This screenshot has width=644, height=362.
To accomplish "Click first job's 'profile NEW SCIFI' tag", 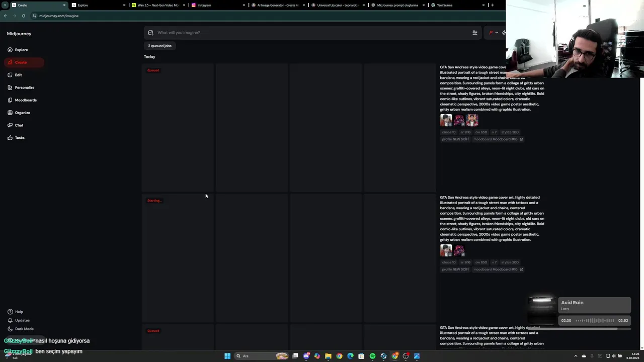I will click(455, 139).
